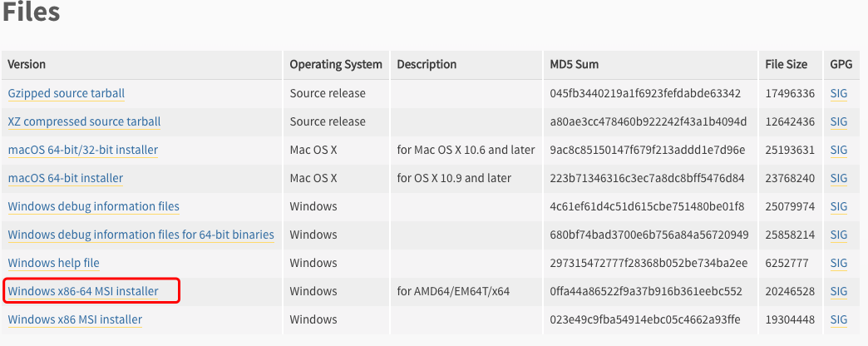Screen dimensions: 868x346
Task: Click SIG for Windows x86-64 MSI installer
Action: pos(838,291)
